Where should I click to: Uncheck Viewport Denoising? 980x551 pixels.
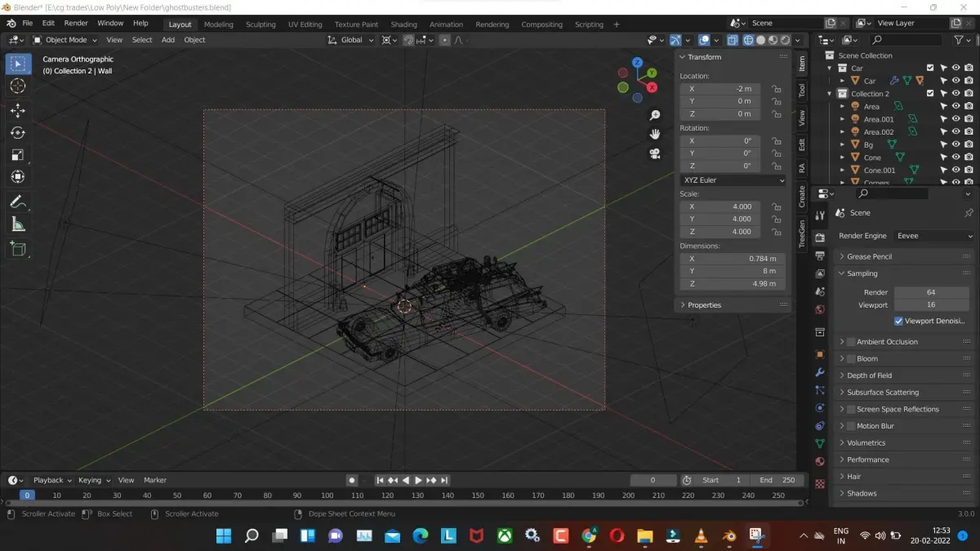(898, 322)
